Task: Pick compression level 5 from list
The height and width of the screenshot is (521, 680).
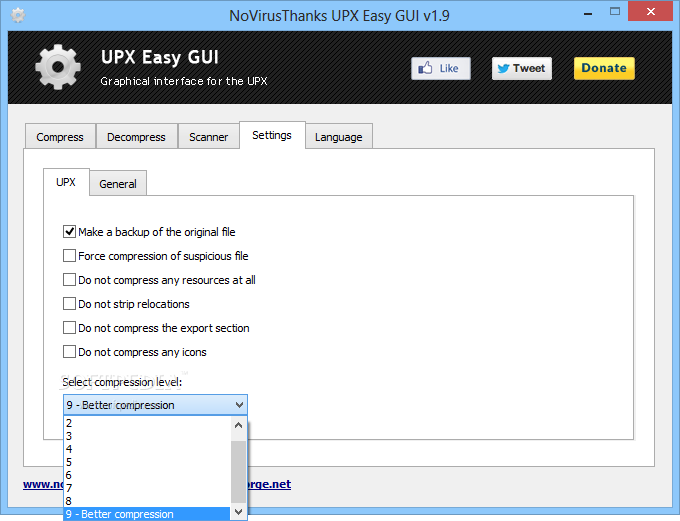Action: 147,462
